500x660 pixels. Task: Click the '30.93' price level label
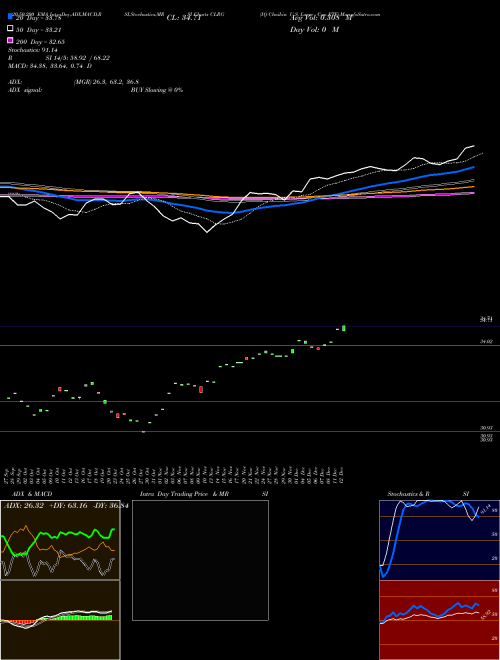coord(487,428)
